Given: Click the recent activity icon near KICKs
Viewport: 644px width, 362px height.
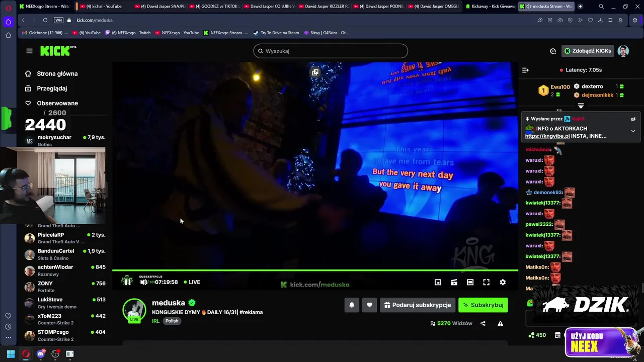Looking at the screenshot, I should 553,51.
